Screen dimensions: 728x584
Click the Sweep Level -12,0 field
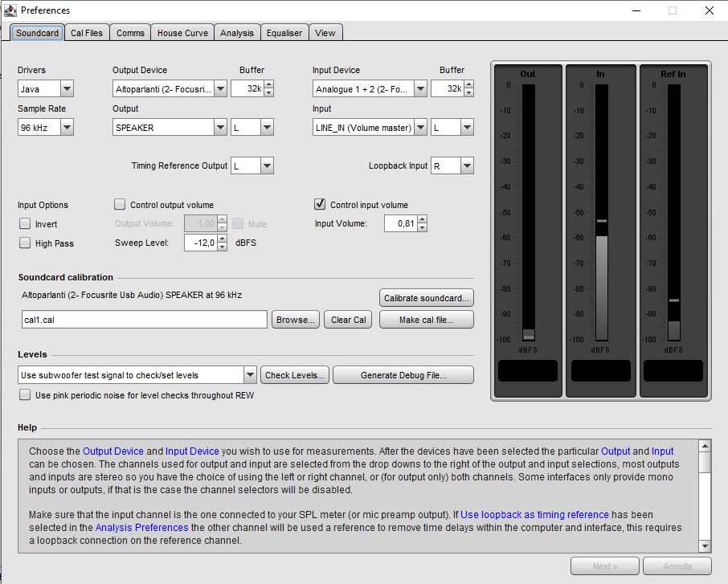(x=201, y=243)
